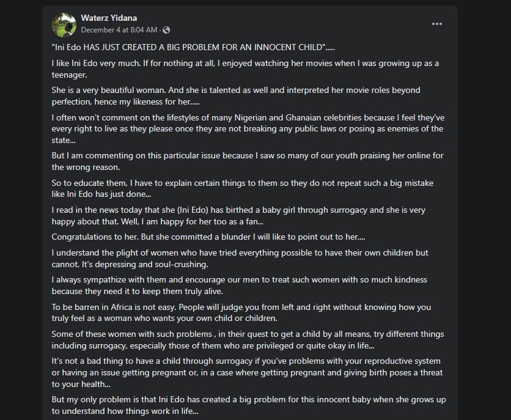This screenshot has height=420, width=511.
Task: Click the 'Congratulations to her' line
Action: [x=208, y=237]
